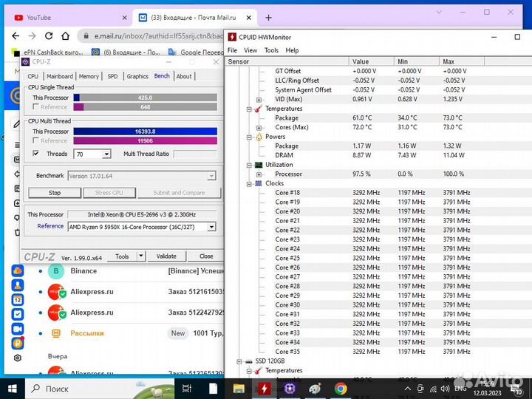Collapse the SSD 120GB node

coord(239,361)
